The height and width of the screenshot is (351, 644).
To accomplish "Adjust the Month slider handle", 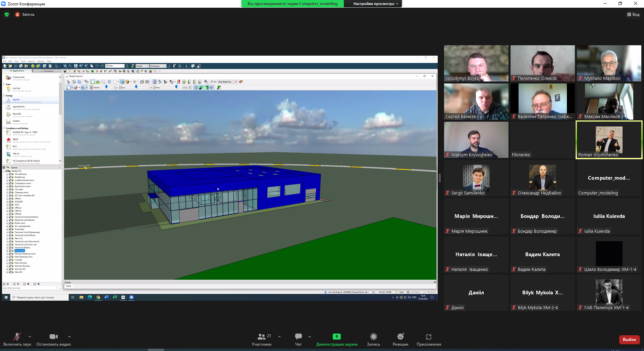I will tap(107, 87).
